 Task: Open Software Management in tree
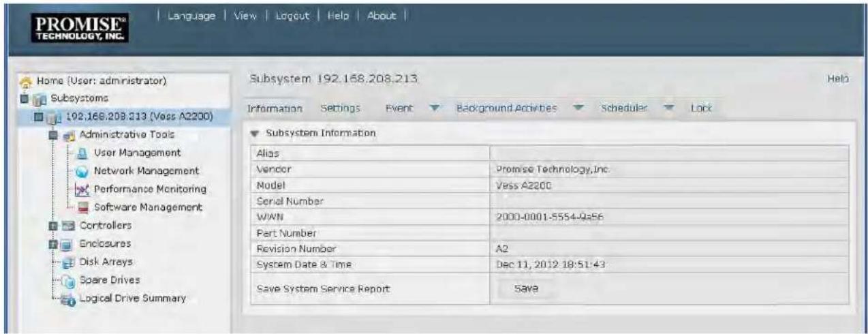149,207
